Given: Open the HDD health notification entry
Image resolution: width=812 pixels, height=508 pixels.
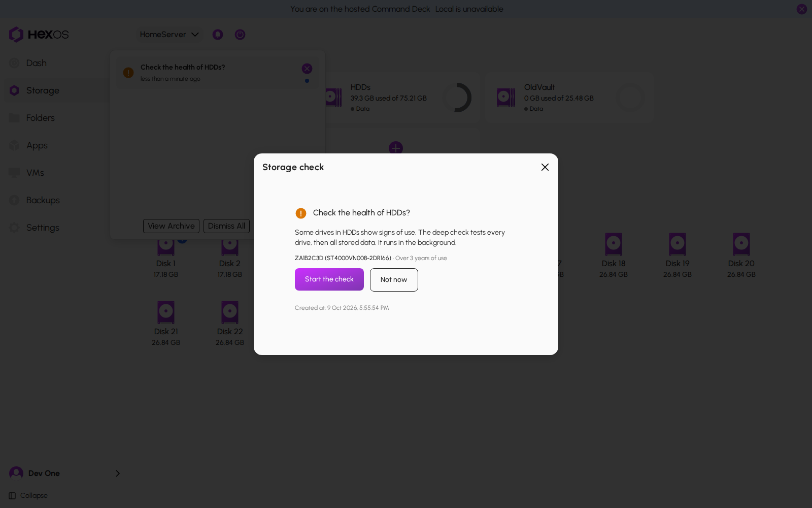Looking at the screenshot, I should (218, 73).
